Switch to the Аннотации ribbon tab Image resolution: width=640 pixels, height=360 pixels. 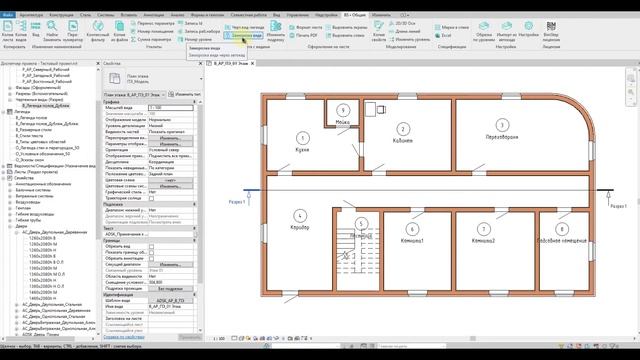click(x=154, y=15)
